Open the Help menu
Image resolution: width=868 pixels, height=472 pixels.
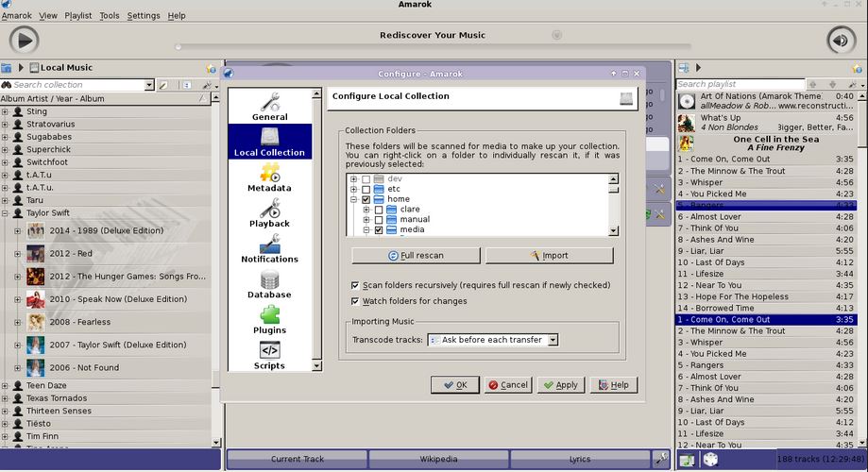point(177,15)
